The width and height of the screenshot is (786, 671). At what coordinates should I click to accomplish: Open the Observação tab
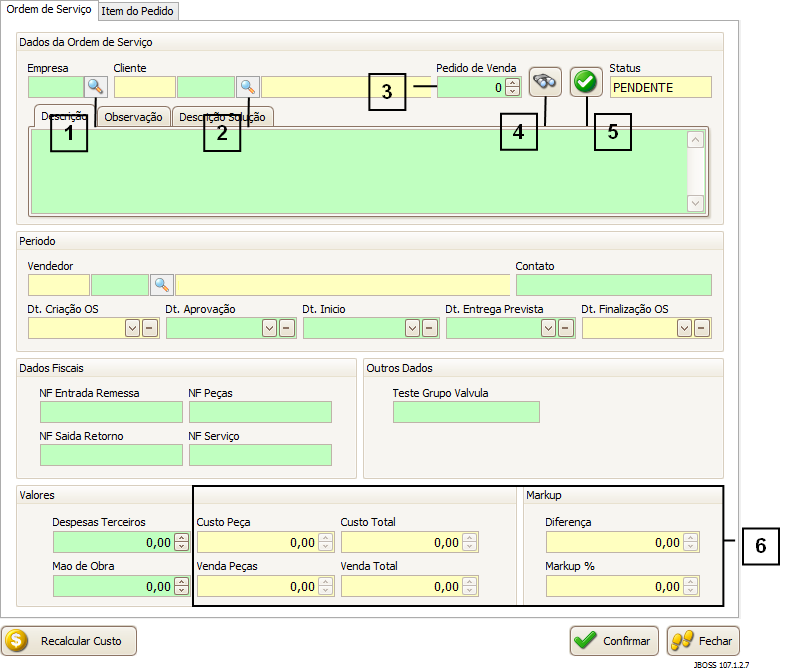[x=134, y=117]
